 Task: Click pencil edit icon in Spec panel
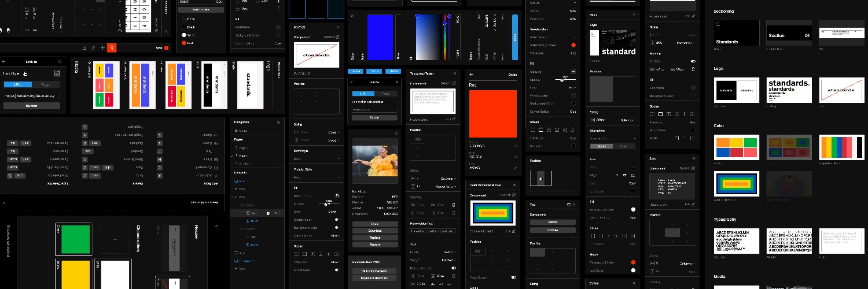(693, 204)
